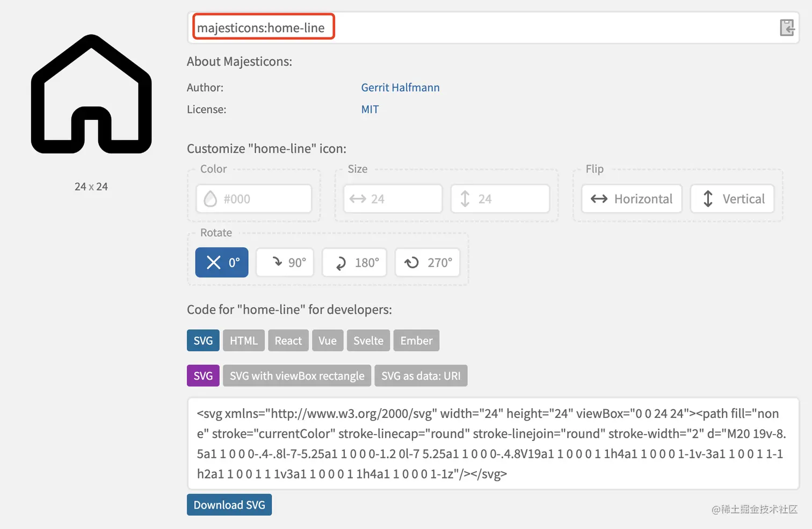Toggle Vertical flip
The image size is (812, 529).
tap(733, 199)
